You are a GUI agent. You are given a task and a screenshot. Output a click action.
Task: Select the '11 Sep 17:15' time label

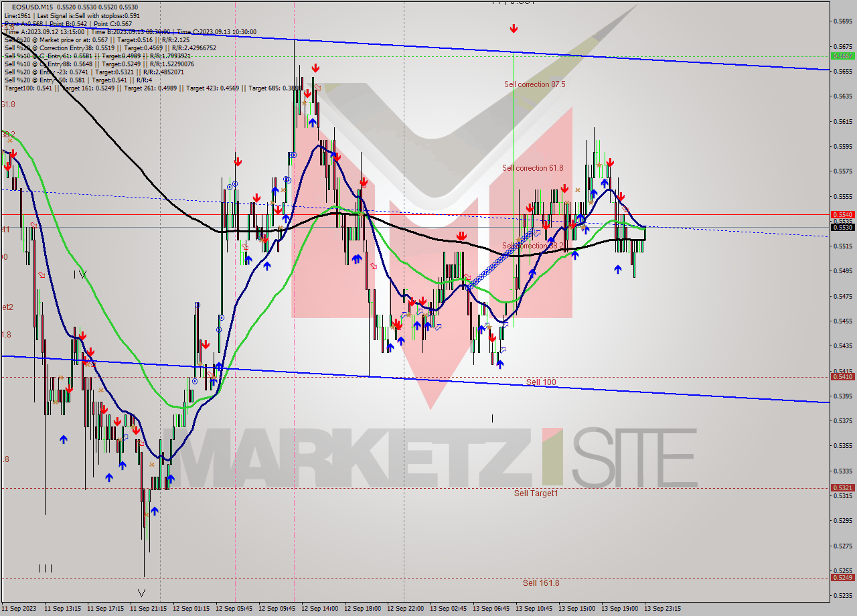pos(106,609)
